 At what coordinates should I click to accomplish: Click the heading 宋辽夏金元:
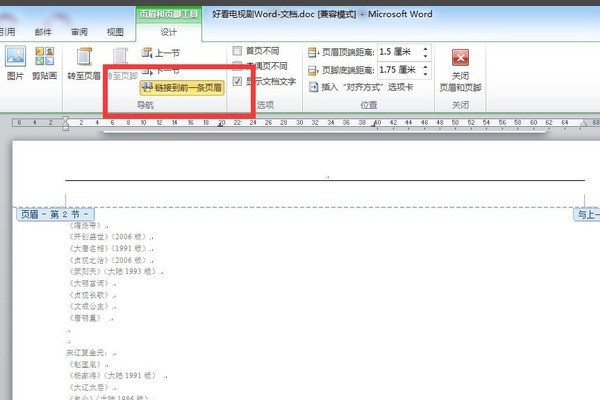click(x=88, y=353)
